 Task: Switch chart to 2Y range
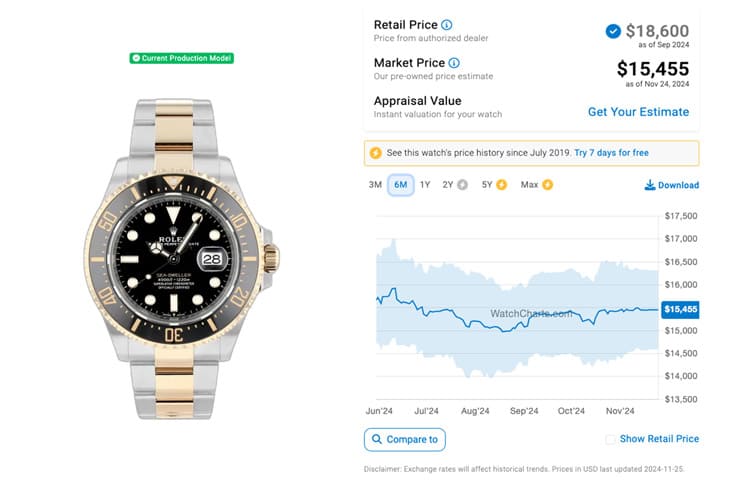click(447, 185)
